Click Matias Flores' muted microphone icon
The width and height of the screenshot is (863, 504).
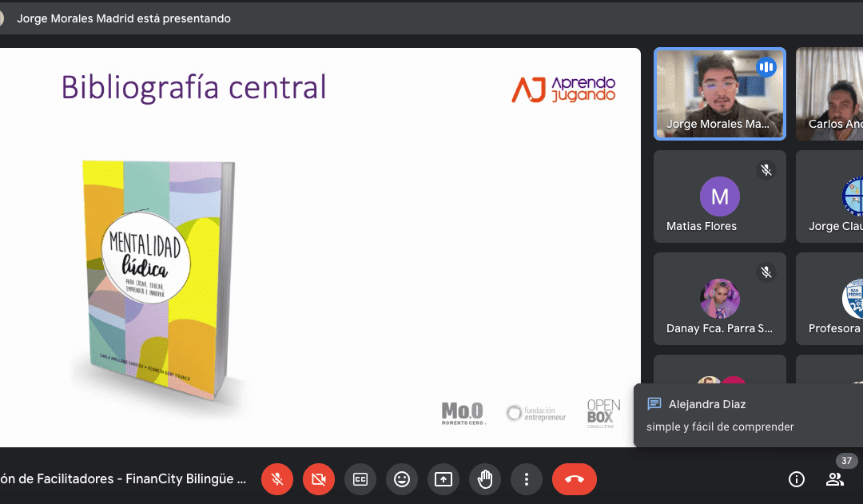coord(766,170)
